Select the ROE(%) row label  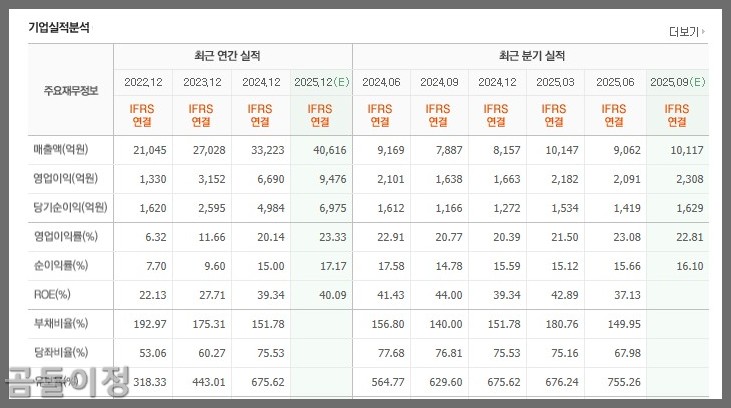52,295
